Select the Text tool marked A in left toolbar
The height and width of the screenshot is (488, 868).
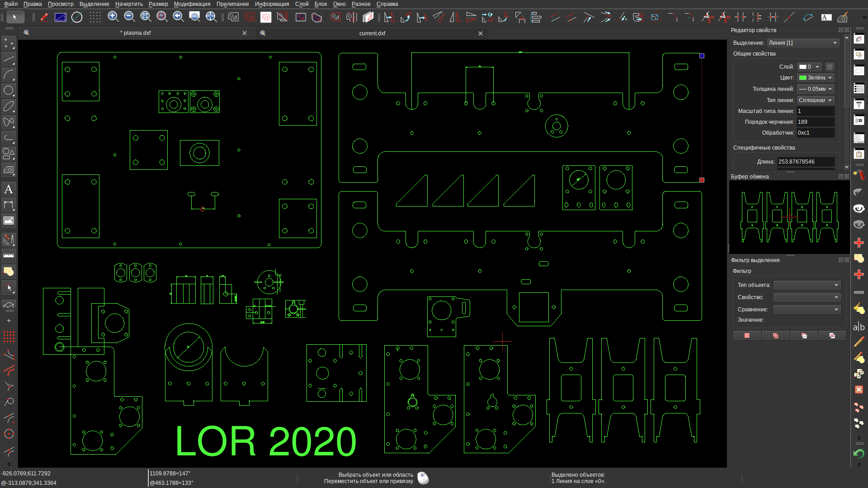(9, 189)
